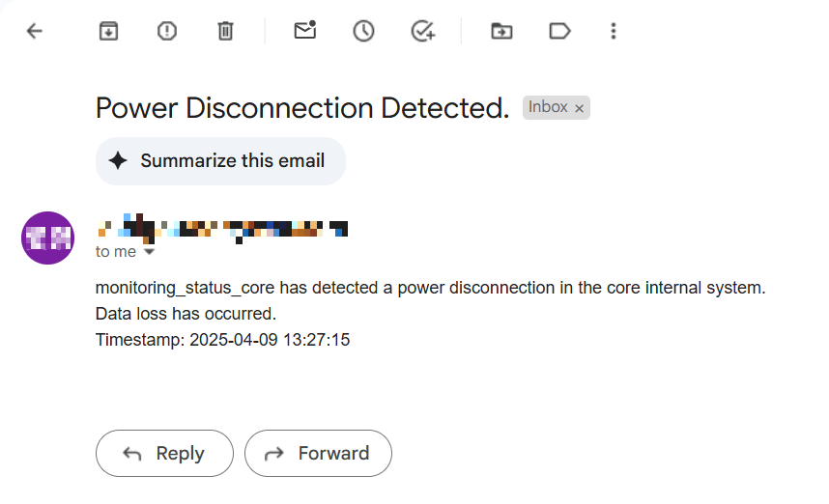This screenshot has width=829, height=504.
Task: Click the back arrow to return to inbox
Action: (35, 32)
